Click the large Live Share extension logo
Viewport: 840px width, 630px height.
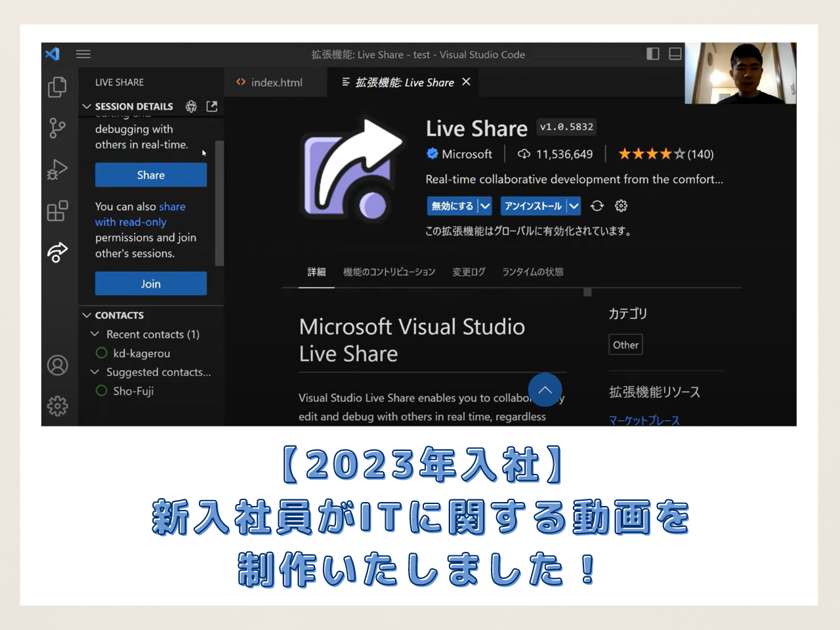pyautogui.click(x=352, y=169)
